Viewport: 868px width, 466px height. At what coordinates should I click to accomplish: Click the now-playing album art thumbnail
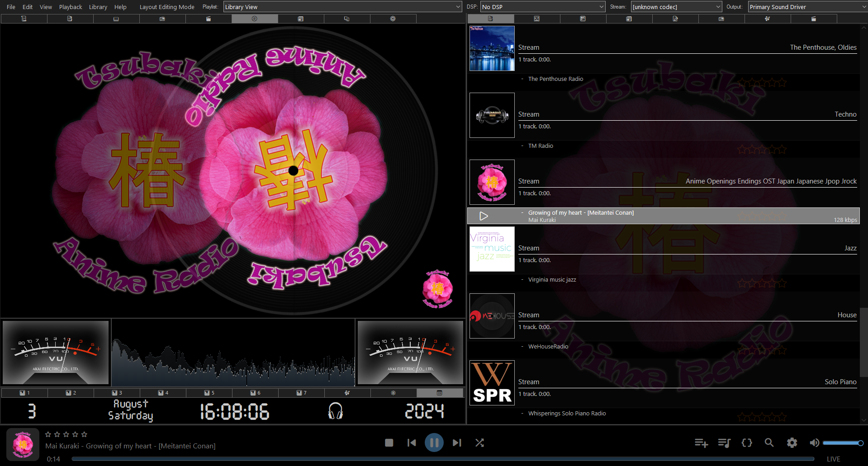pyautogui.click(x=23, y=444)
